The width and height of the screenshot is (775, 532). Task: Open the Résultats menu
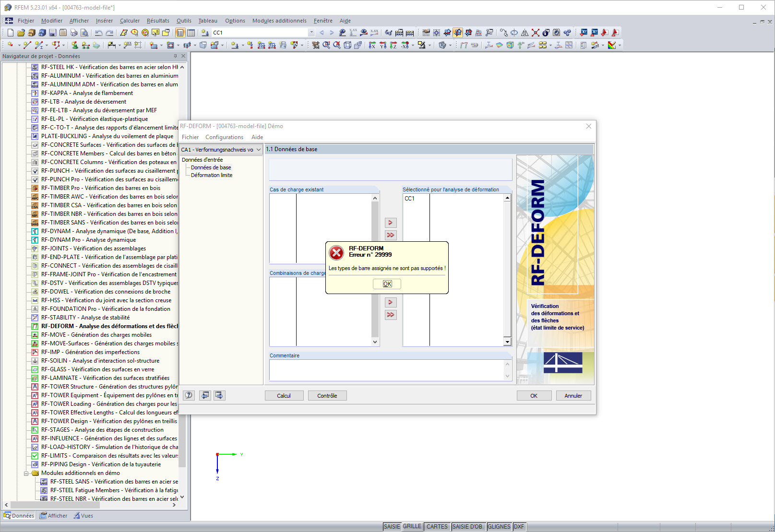click(158, 21)
